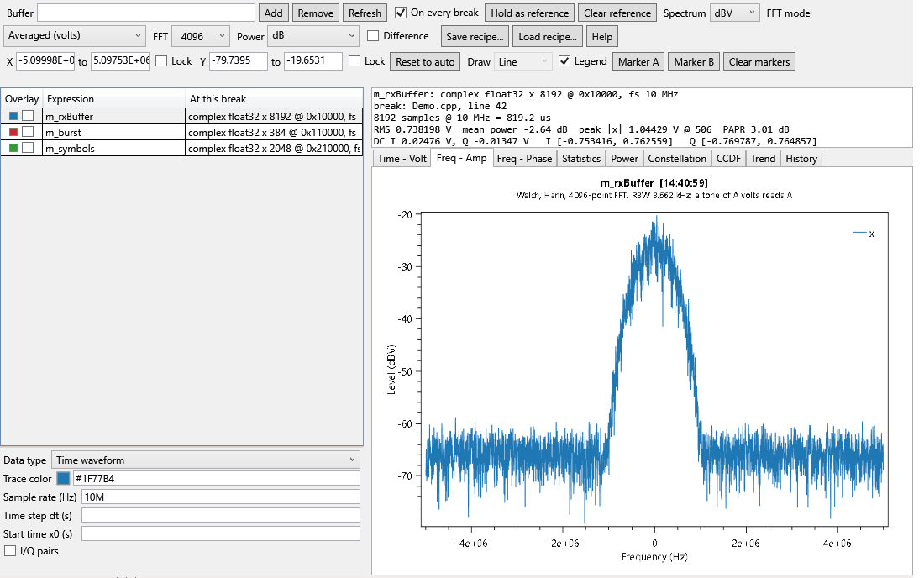Place Marker B
The image size is (924, 578).
coord(694,62)
